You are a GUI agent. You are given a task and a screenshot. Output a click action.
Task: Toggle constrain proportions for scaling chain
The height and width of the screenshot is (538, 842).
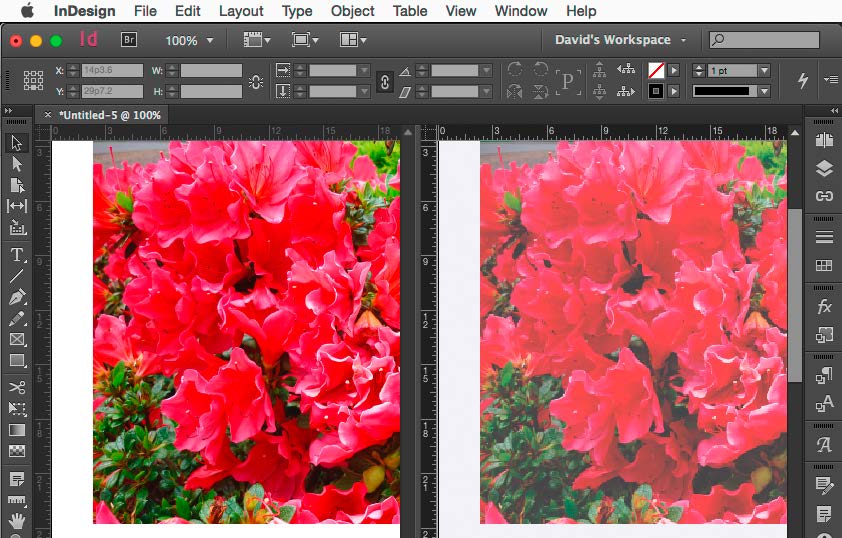(x=384, y=82)
